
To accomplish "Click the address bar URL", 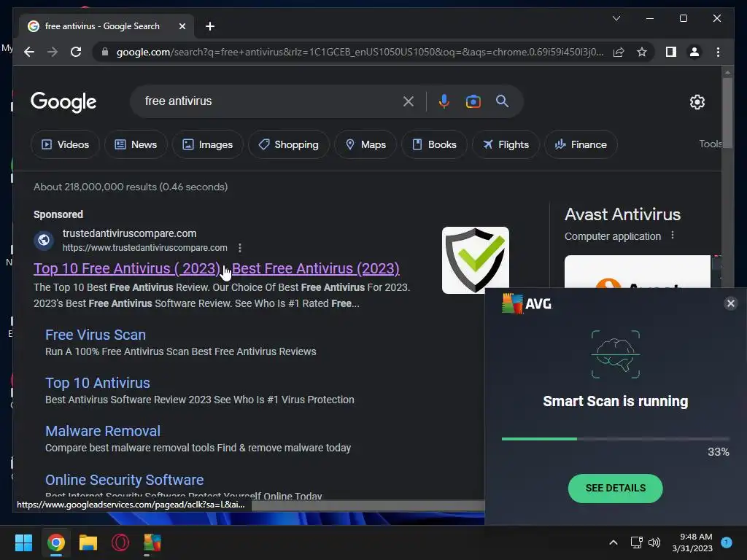I will click(x=360, y=52).
